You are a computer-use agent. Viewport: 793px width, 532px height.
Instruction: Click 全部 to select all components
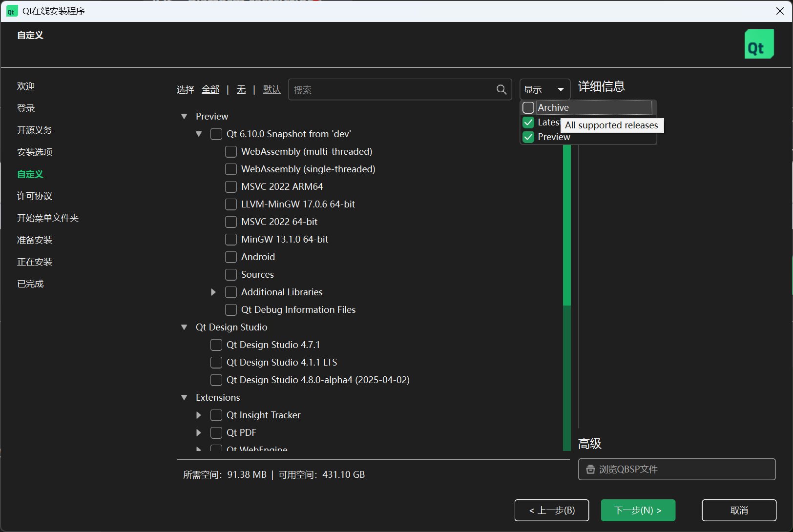point(210,89)
